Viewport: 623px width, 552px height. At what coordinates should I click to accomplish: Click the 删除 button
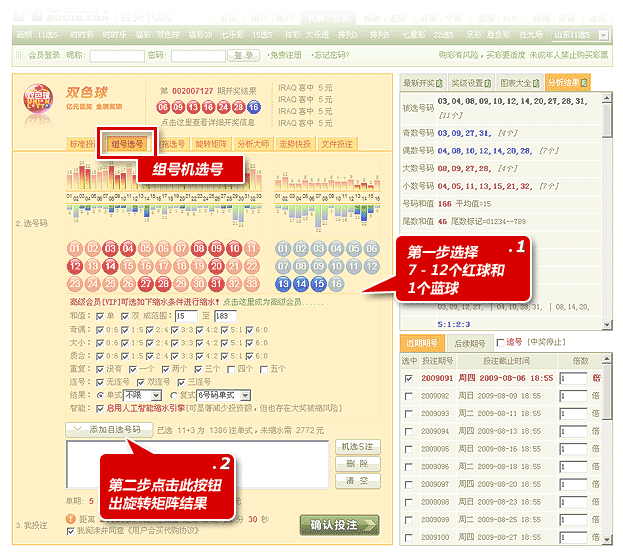pos(358,464)
